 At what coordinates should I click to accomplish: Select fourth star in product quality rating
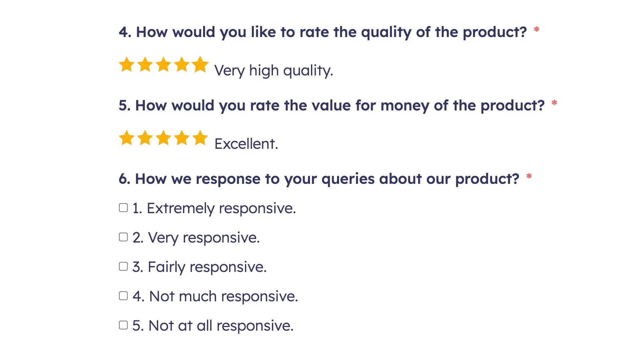182,64
